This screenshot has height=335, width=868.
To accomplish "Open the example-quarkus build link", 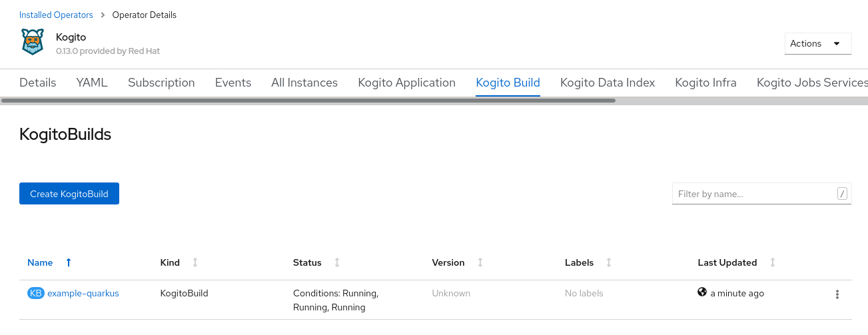I will 83,293.
